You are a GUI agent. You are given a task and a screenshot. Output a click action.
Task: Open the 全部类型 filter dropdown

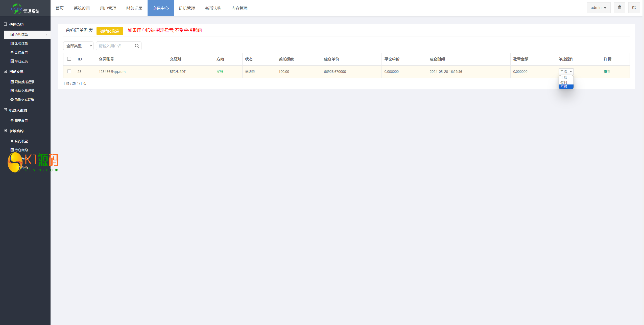78,46
